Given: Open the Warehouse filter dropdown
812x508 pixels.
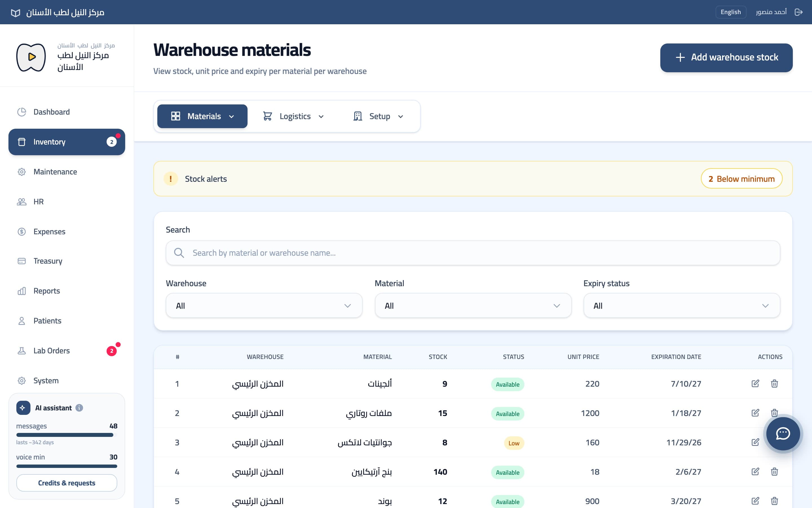Looking at the screenshot, I should coord(264,305).
